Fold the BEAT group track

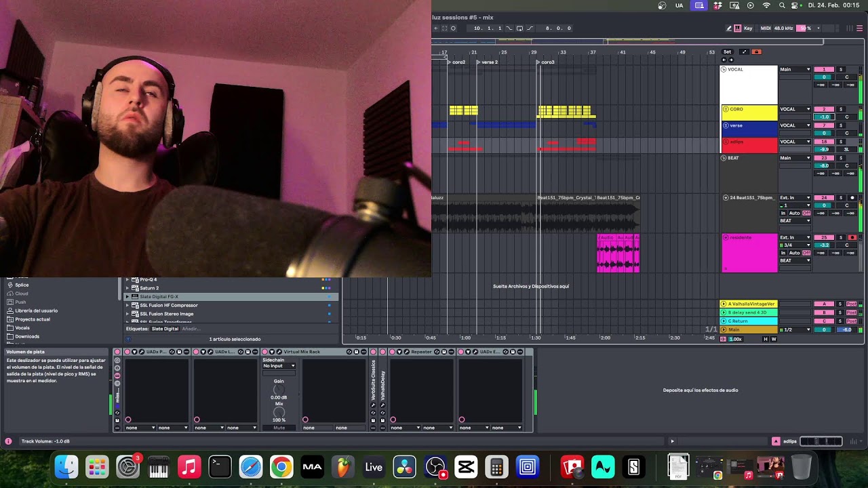[724, 158]
